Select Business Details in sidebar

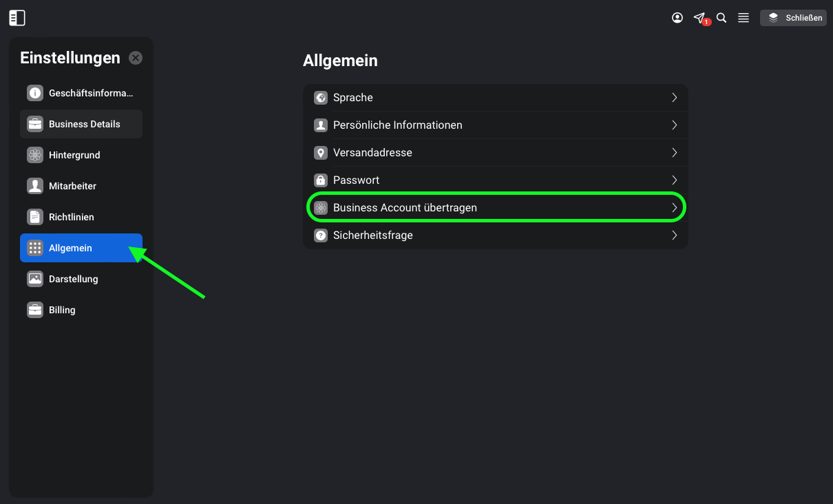81,124
